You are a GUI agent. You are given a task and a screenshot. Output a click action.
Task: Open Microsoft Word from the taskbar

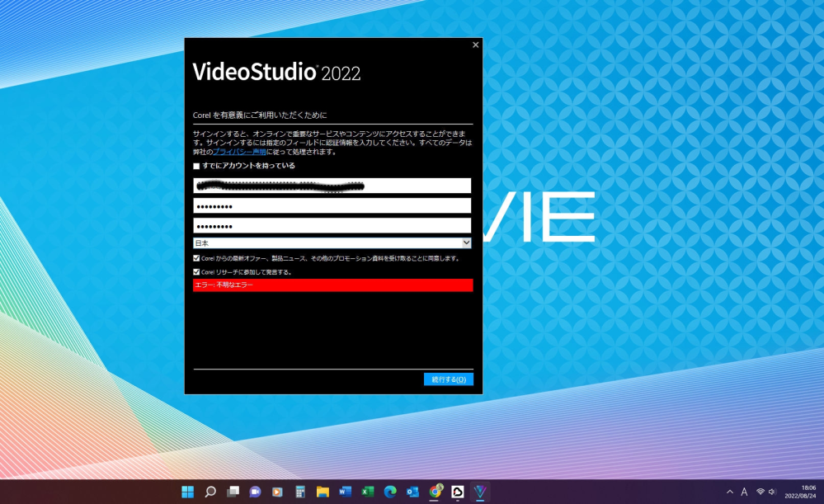point(345,492)
